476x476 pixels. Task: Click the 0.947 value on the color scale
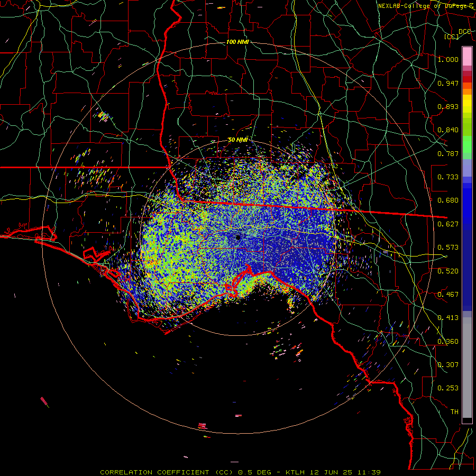click(x=448, y=83)
